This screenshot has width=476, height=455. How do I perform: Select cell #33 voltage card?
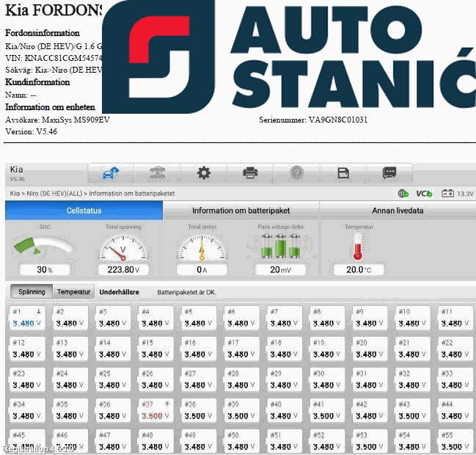point(455,379)
